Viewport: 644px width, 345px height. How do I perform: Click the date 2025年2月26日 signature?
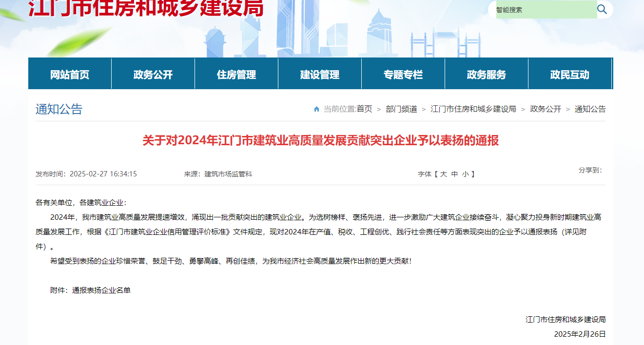(x=580, y=334)
